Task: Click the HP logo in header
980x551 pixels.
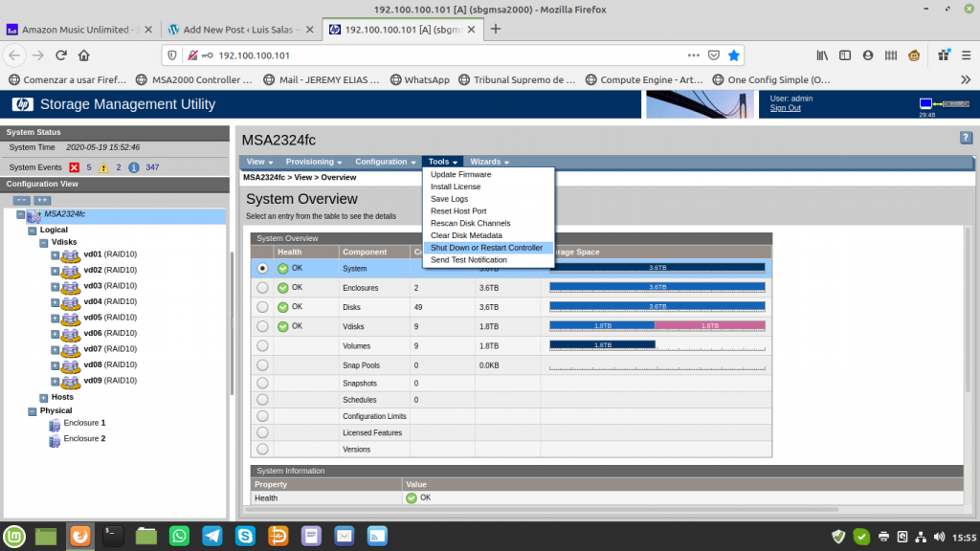Action: click(x=23, y=104)
